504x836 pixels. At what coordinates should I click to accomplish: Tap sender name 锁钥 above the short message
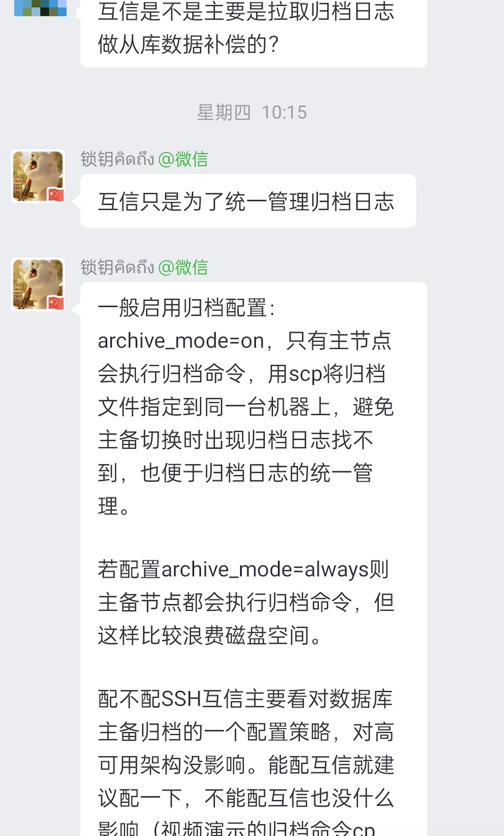pos(118,159)
